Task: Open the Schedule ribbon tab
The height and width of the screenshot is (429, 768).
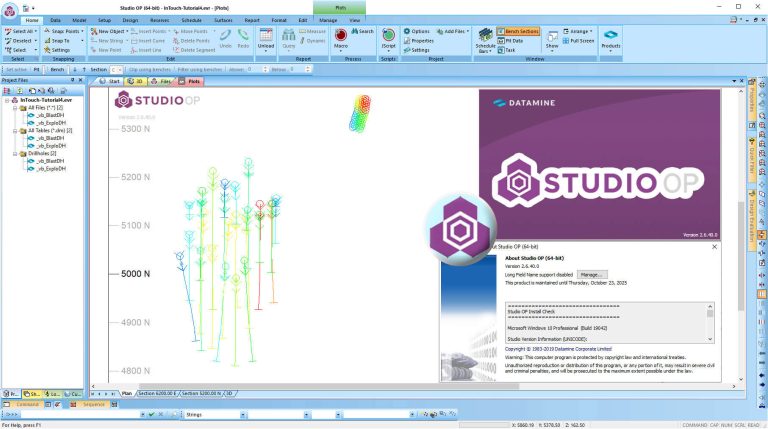Action: 191,20
